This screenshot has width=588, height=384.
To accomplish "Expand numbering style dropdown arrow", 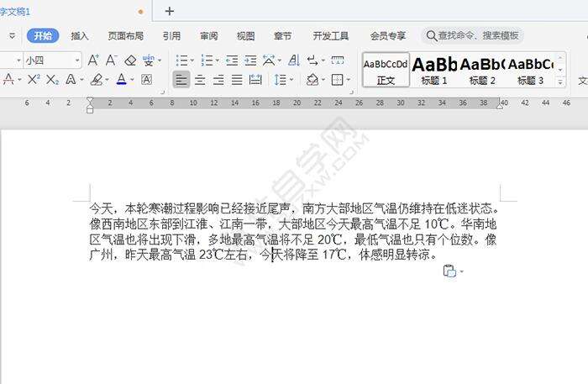I will (217, 60).
